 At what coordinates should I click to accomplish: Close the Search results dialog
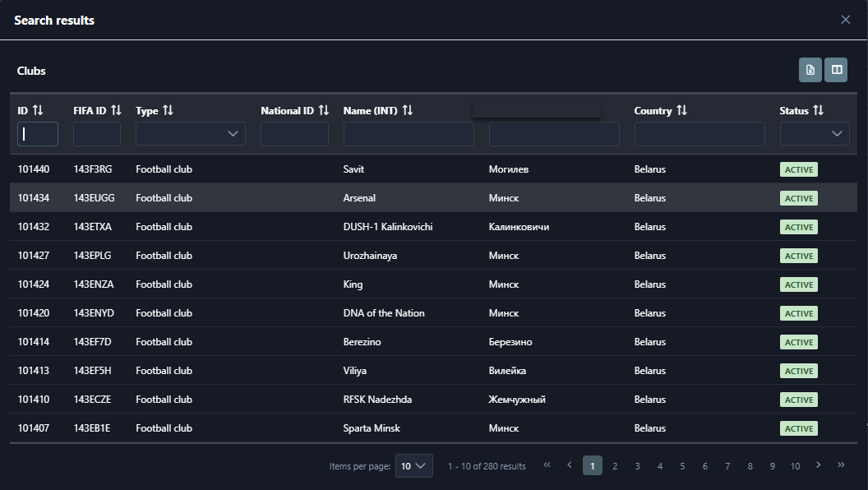(x=845, y=20)
